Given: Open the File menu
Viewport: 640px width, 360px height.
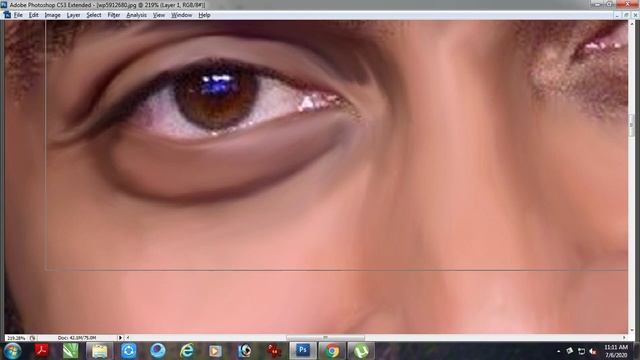Looking at the screenshot, I should (18, 15).
